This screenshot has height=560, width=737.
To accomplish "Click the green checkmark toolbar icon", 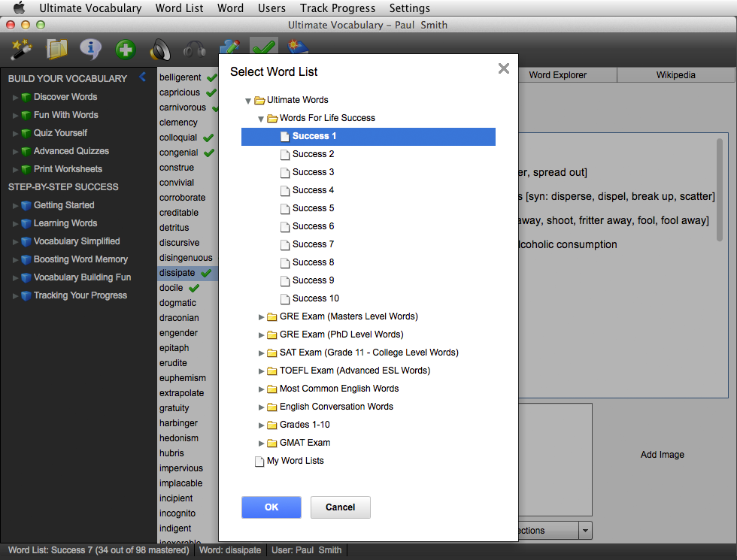I will [263, 50].
